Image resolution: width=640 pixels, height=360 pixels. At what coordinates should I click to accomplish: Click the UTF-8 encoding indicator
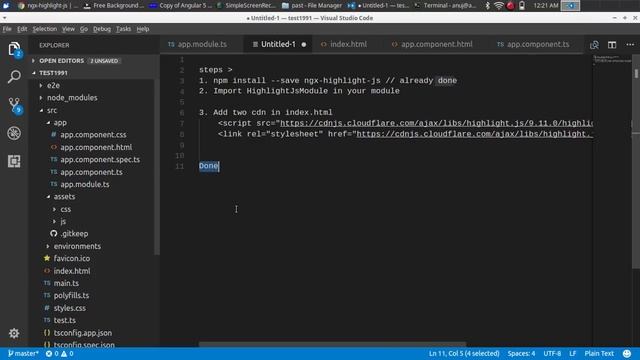[x=552, y=353]
